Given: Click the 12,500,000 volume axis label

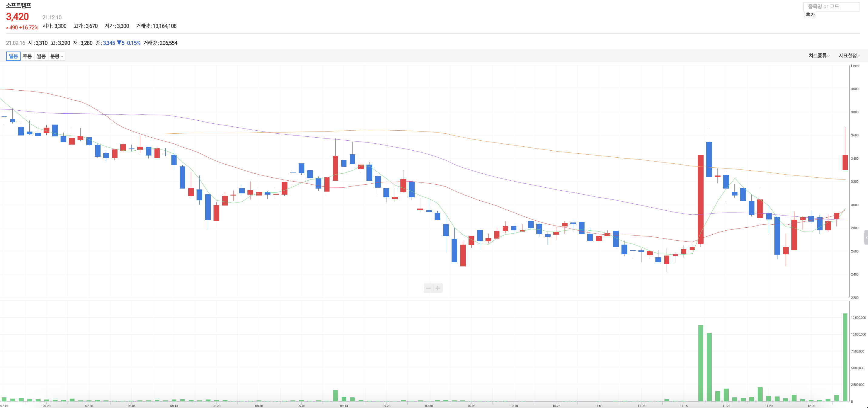Looking at the screenshot, I should pyautogui.click(x=858, y=318).
